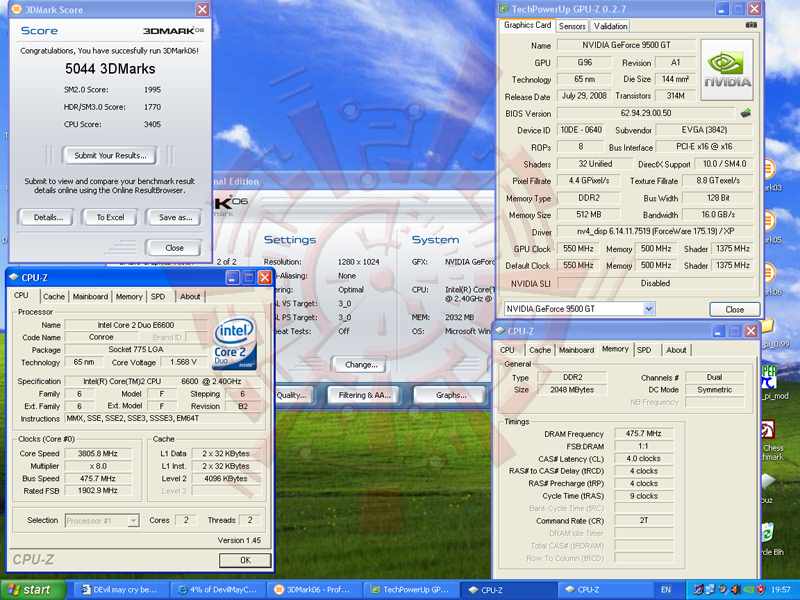Switch to the Sensors tab in GPU-Z
Viewport: 800px width, 600px height.
(572, 26)
